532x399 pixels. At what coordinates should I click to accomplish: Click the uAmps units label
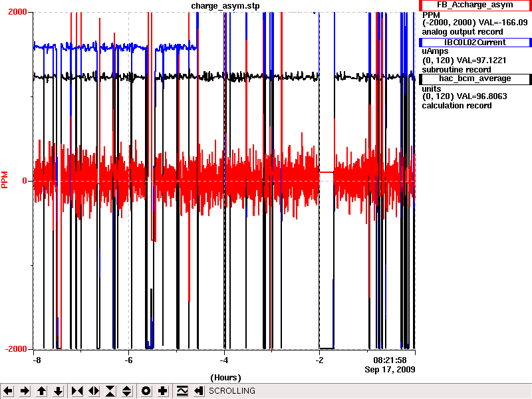click(x=435, y=51)
